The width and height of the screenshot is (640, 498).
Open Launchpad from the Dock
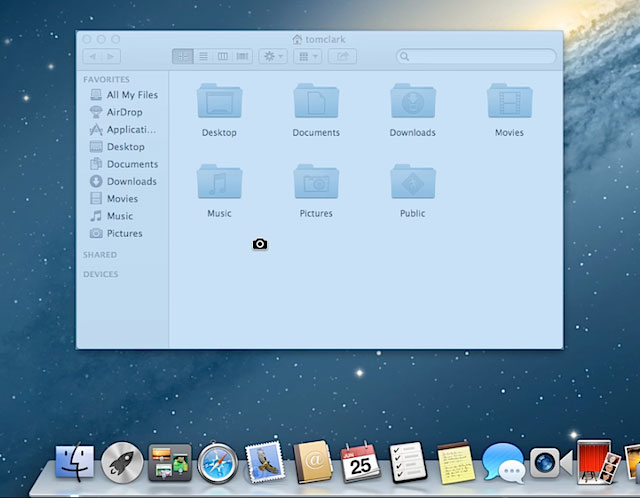(122, 462)
